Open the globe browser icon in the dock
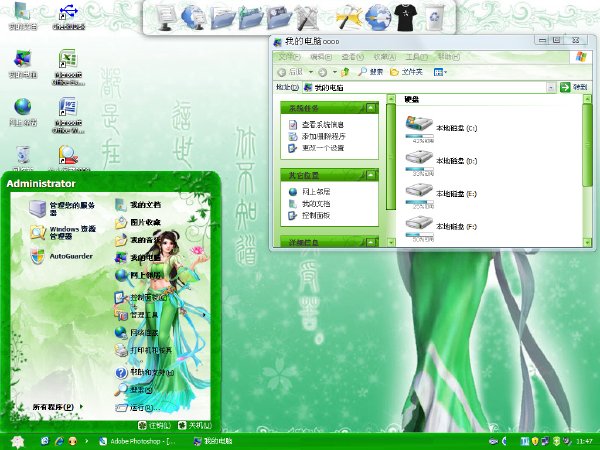Viewport: 600px width, 450px height. 378,18
